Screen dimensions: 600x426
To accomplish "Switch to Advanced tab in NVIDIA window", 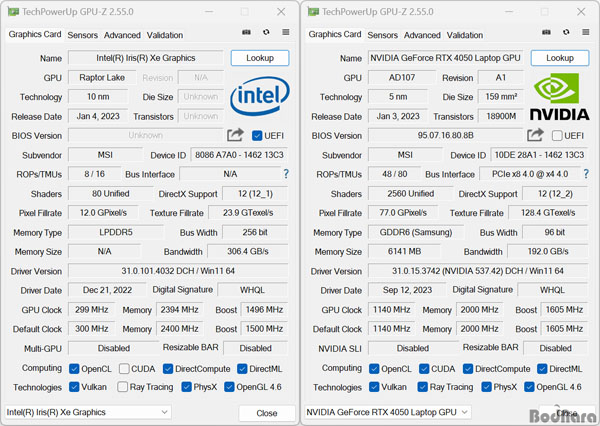I will pyautogui.click(x=422, y=35).
